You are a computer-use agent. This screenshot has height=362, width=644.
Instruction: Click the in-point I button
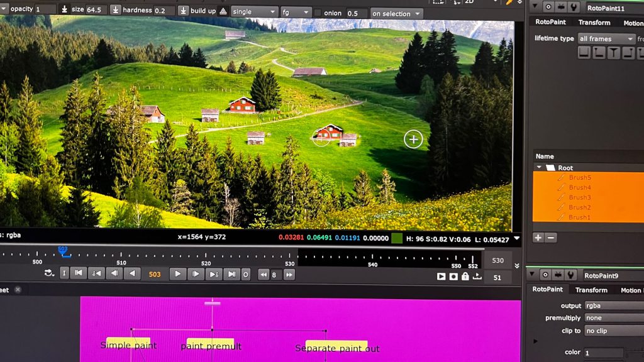coord(64,273)
